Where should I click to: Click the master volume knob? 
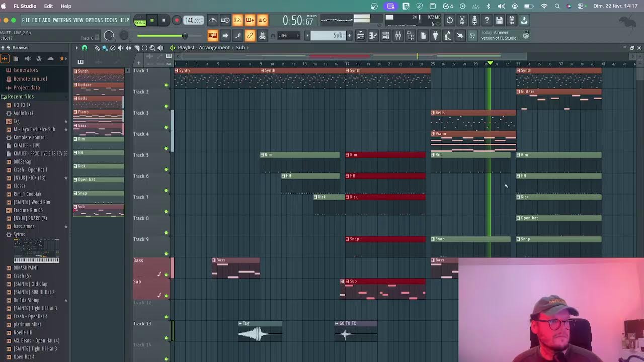click(x=109, y=35)
